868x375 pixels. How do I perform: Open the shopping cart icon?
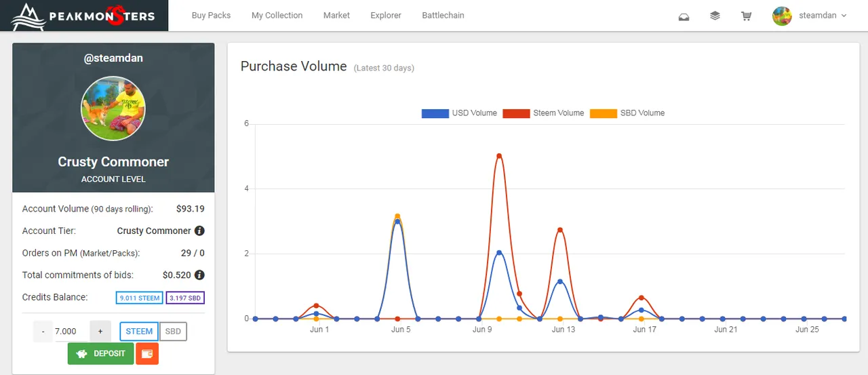click(747, 16)
